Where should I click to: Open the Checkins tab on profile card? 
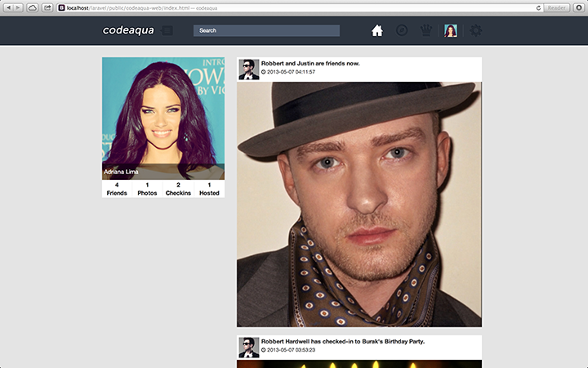point(178,189)
